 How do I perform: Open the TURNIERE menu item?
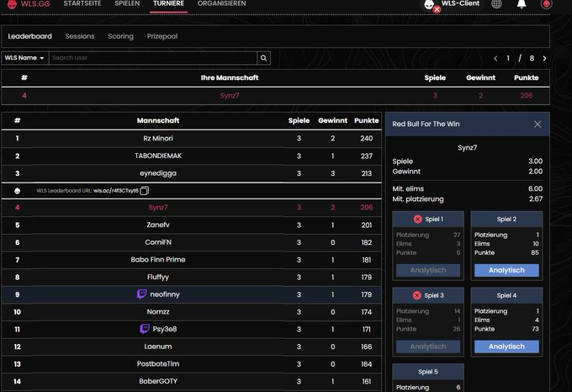(x=168, y=3)
